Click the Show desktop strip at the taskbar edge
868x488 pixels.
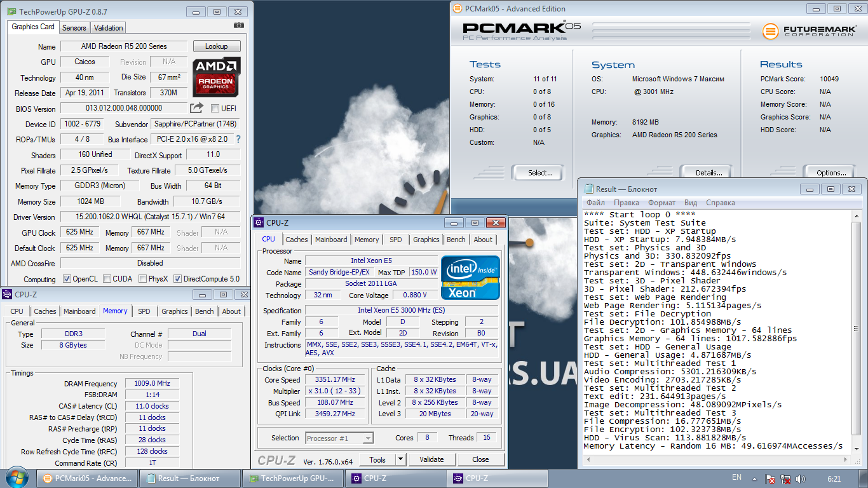tap(864, 478)
